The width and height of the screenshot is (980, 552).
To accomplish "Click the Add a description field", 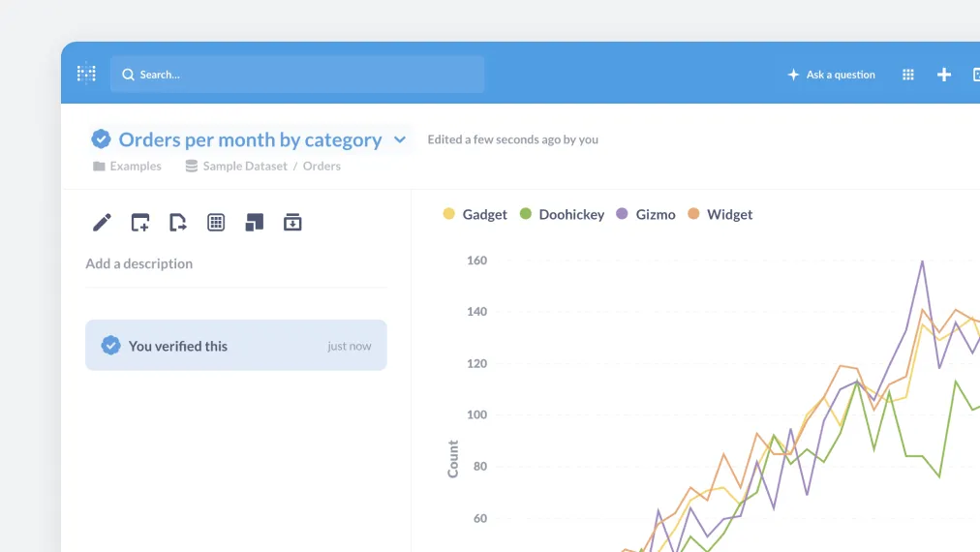I will (x=139, y=263).
